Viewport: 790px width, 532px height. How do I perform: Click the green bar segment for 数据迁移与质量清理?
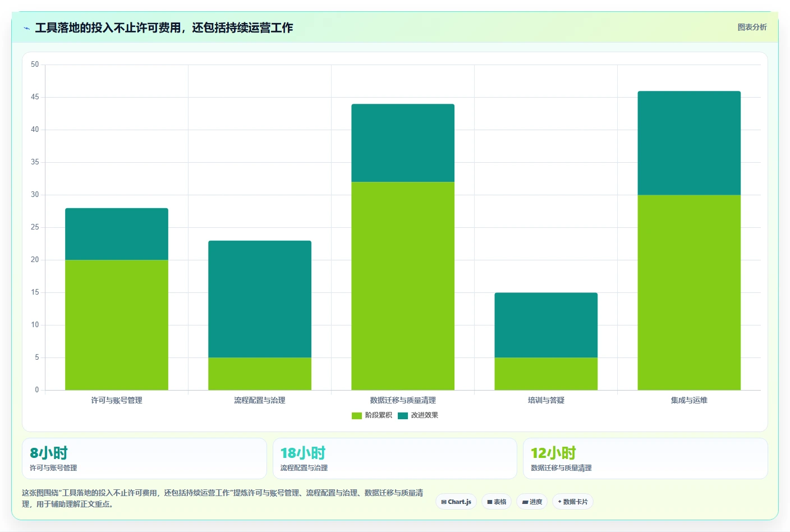(x=403, y=286)
